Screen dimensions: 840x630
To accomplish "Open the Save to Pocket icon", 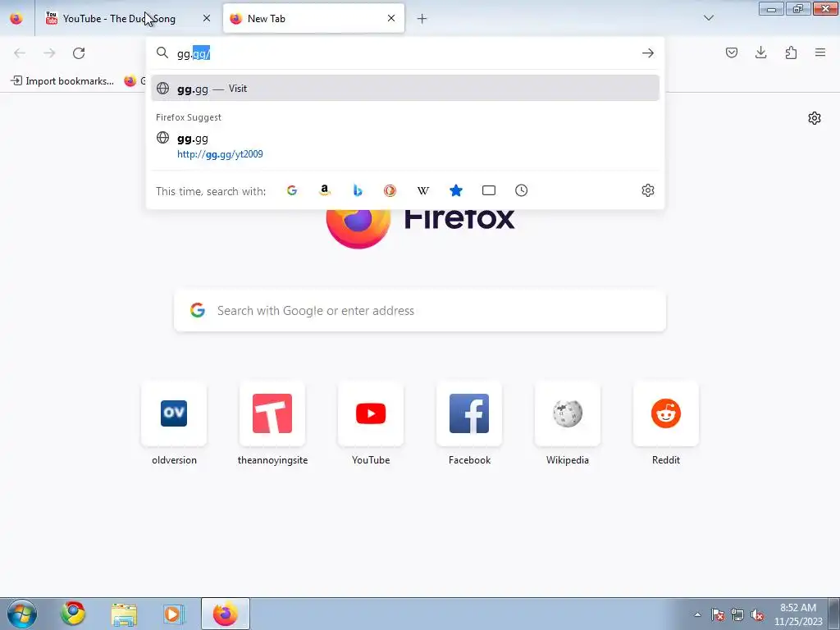I will pos(731,52).
